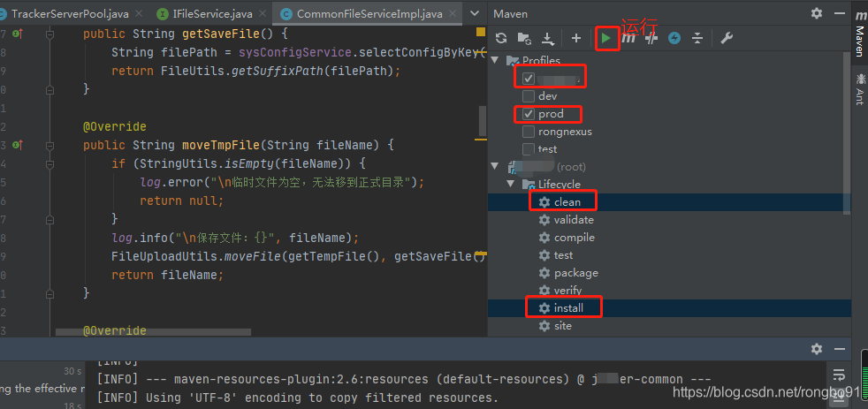
Task: Open Run panel gear settings
Action: coord(817,349)
